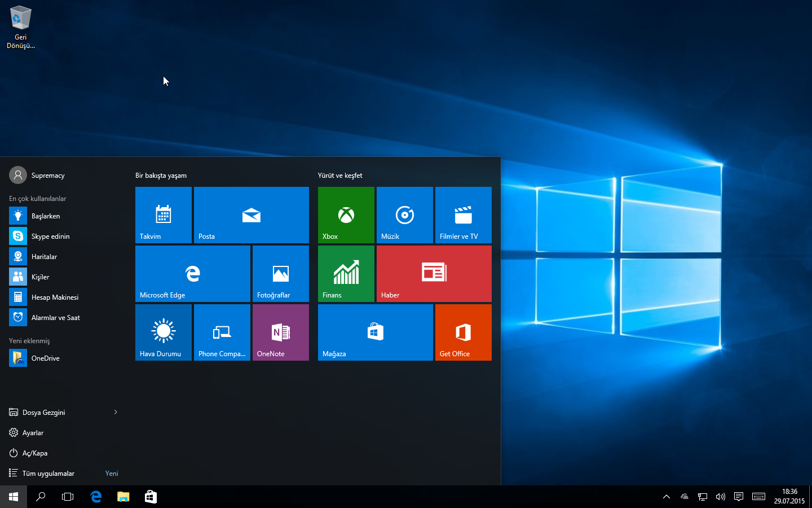Viewport: 812px width, 508px height.
Task: Expand the Dosya Gezgini jump list arrow
Action: click(116, 413)
